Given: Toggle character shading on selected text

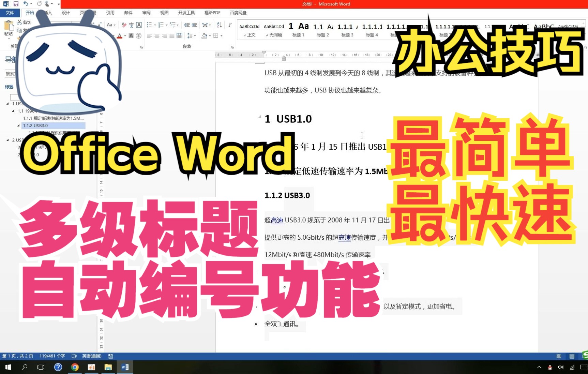Looking at the screenshot, I should pos(131,35).
